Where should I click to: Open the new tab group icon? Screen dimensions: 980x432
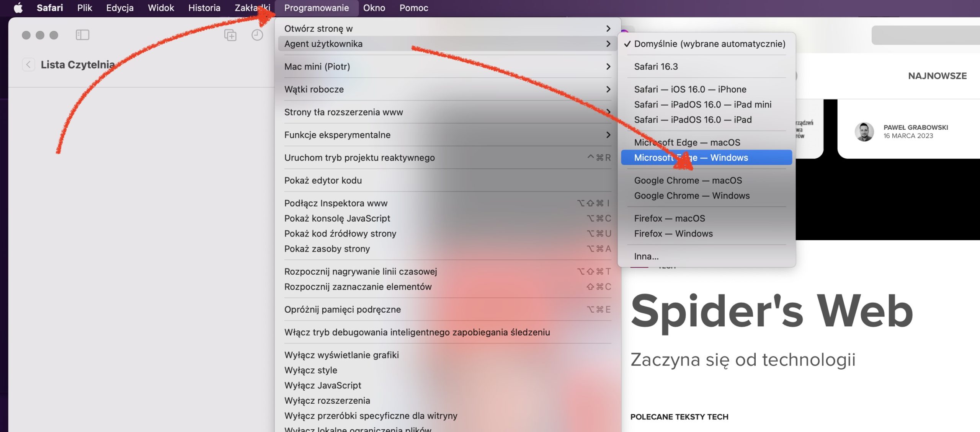click(x=230, y=35)
